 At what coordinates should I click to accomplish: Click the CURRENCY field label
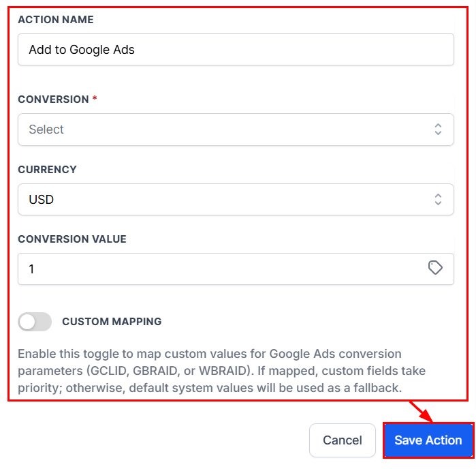click(48, 169)
